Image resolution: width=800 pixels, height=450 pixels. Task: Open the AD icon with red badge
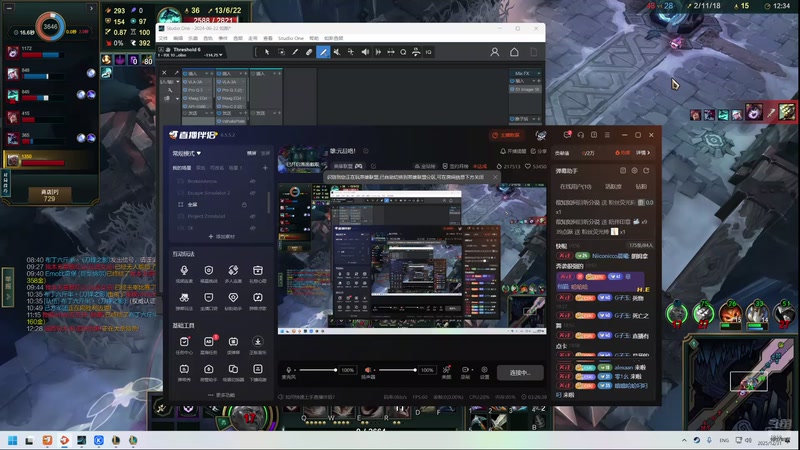point(209,341)
